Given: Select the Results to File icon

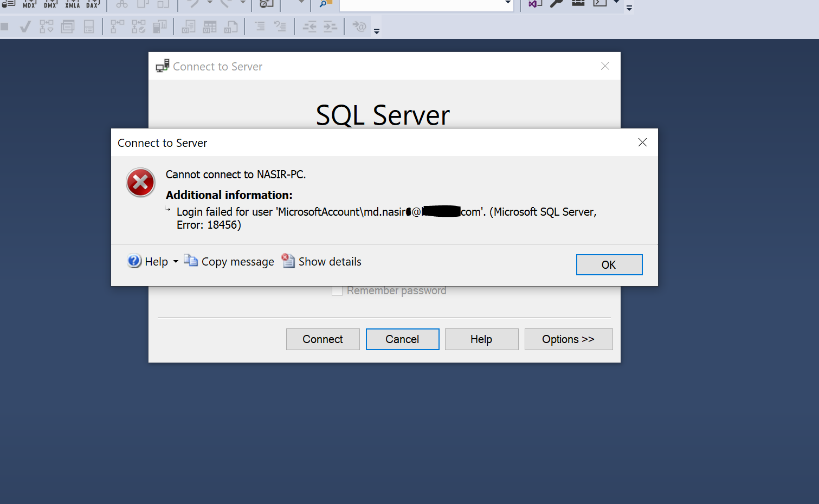Looking at the screenshot, I should pos(231,27).
